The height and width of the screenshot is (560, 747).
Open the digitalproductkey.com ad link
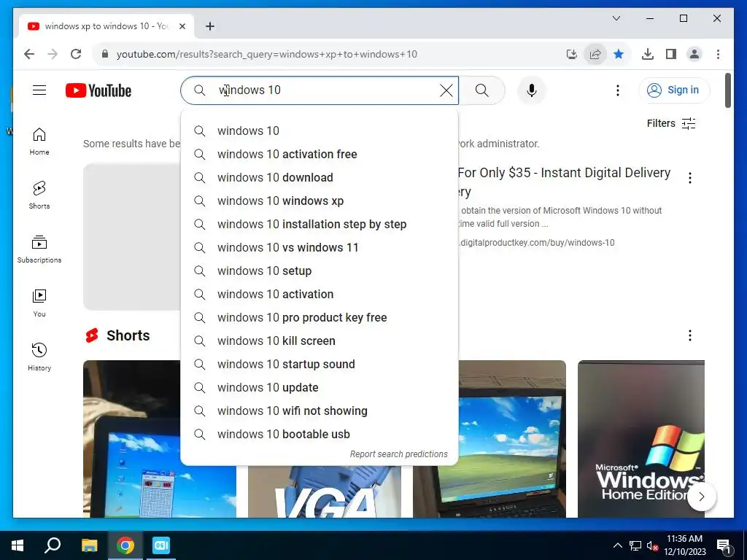click(x=537, y=243)
